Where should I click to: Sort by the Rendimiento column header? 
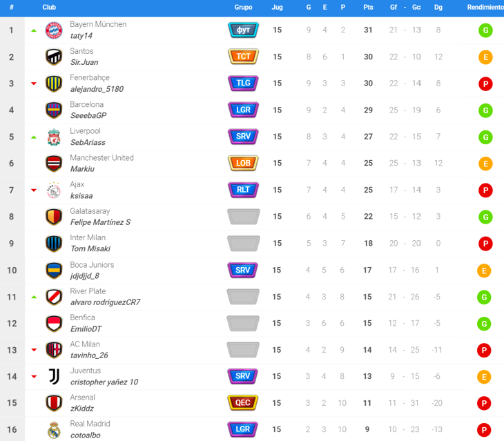point(485,8)
